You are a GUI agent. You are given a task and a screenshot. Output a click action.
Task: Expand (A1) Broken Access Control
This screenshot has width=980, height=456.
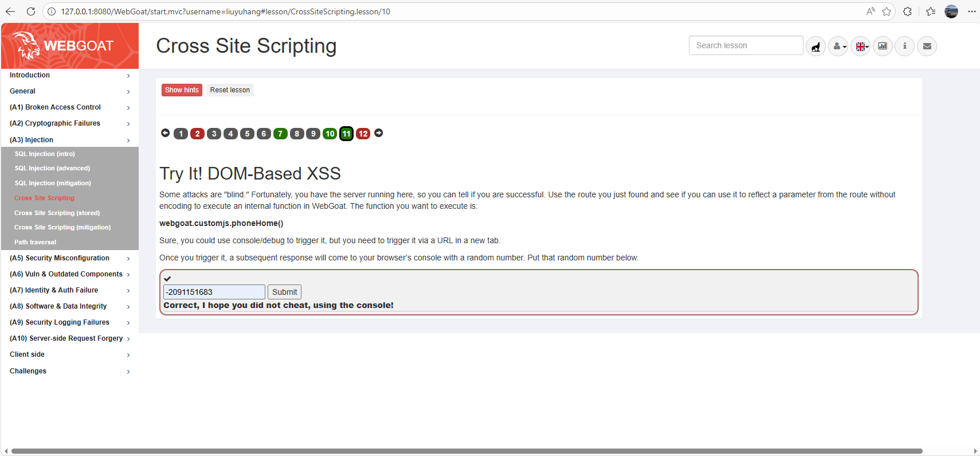coord(70,107)
